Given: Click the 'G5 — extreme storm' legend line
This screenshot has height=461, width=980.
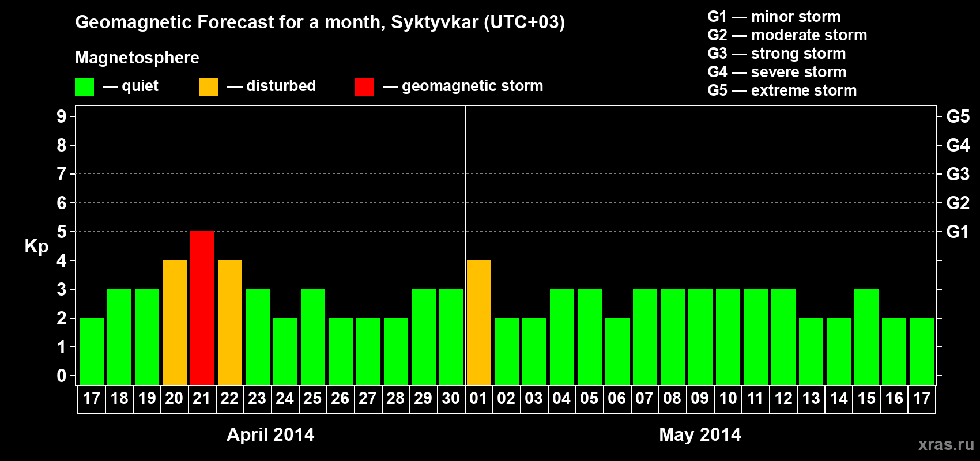Looking at the screenshot, I should point(782,90).
